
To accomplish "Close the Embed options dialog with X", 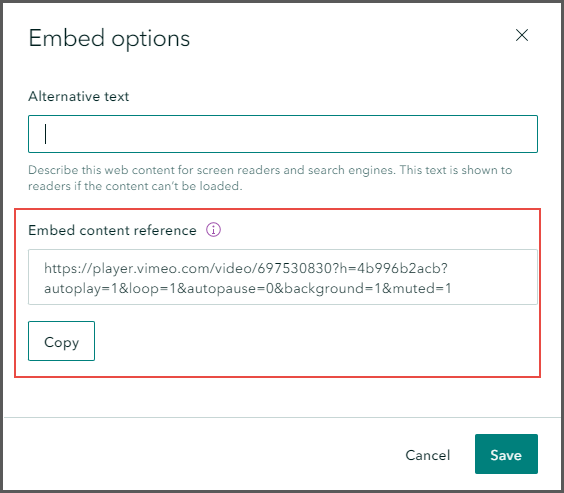I will point(522,35).
